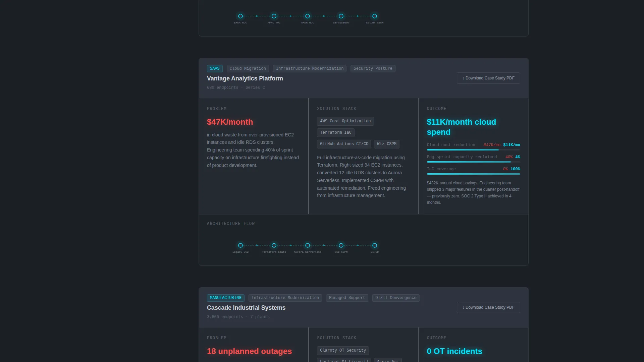The width and height of the screenshot is (644, 362).
Task: Click the struck-through "0%" value
Action: pyautogui.click(x=505, y=169)
